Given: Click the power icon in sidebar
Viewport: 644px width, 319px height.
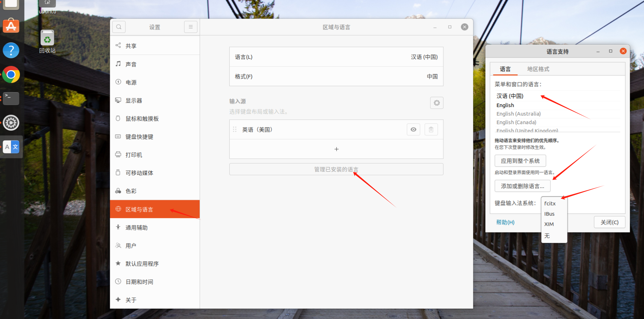Looking at the screenshot, I should pos(118,82).
